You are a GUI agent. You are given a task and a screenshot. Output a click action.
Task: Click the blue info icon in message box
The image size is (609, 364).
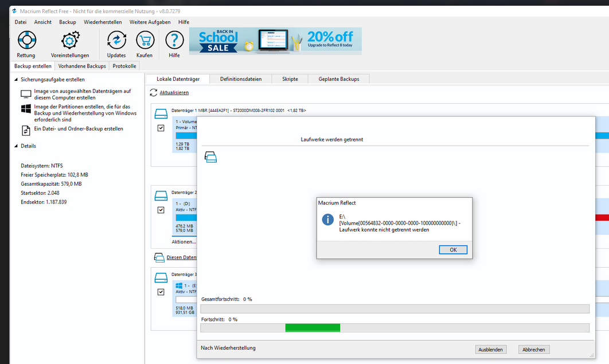(328, 219)
